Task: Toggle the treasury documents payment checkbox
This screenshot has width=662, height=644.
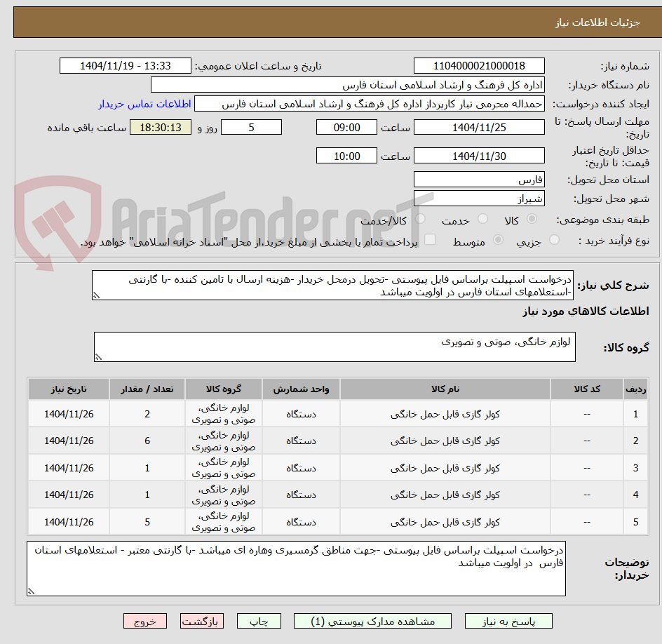Action: [430, 239]
